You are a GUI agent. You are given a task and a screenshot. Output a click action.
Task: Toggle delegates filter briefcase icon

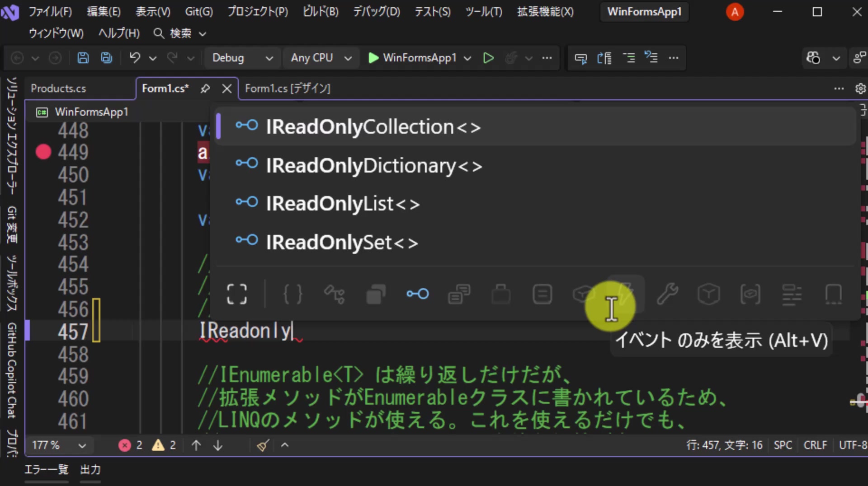500,294
